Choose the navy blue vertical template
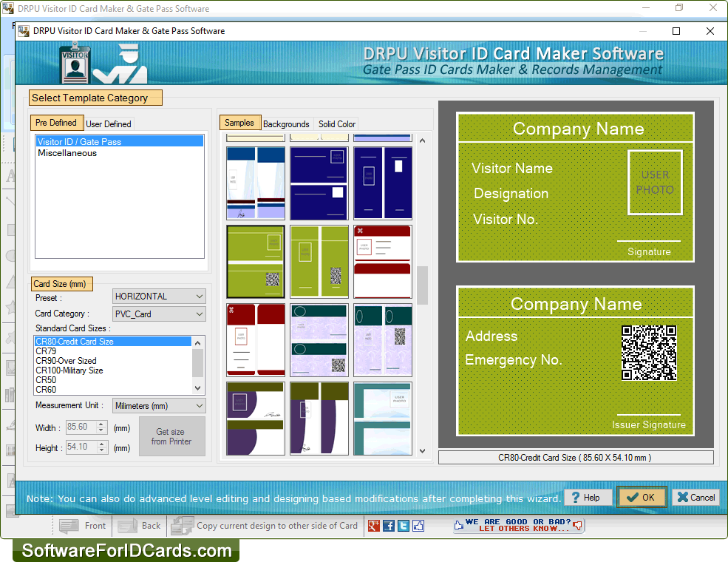The height and width of the screenshot is (562, 728). (383, 183)
